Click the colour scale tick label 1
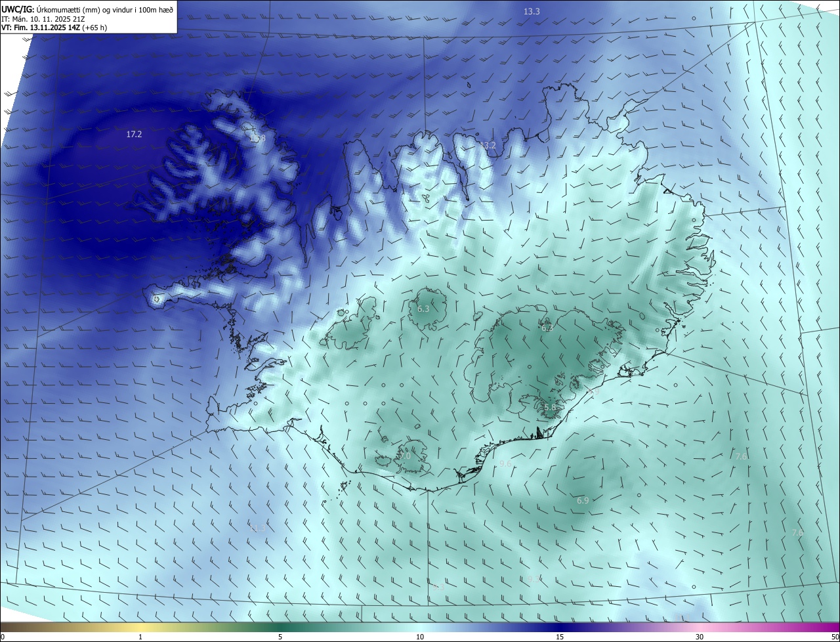Image resolution: width=840 pixels, height=642 pixels. coord(140,637)
